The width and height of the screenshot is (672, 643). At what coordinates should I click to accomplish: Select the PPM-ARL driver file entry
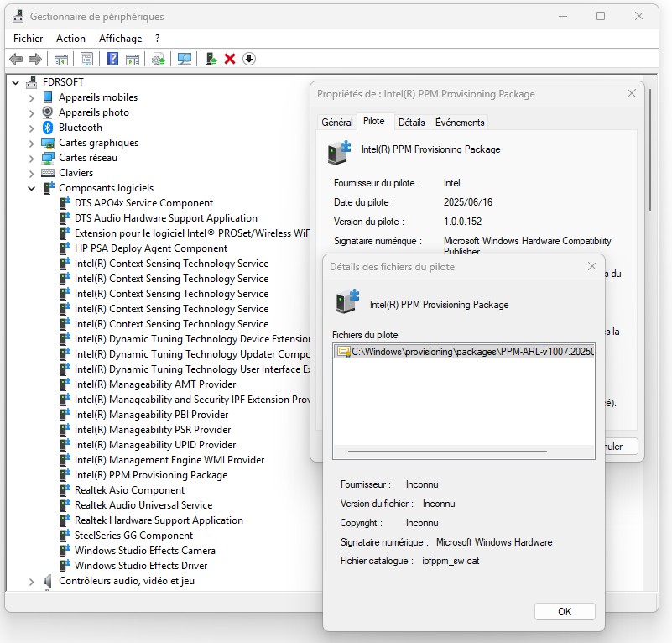(466, 352)
